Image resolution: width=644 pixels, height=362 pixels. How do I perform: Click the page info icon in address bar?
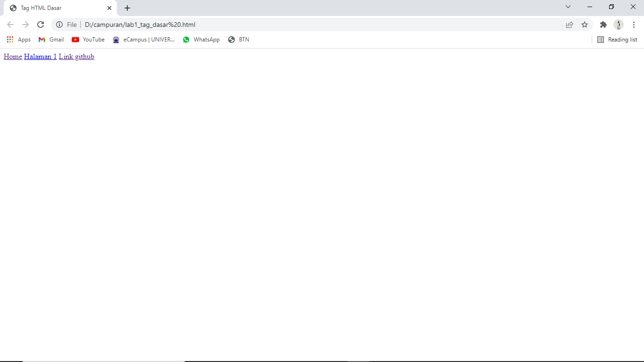tap(60, 25)
